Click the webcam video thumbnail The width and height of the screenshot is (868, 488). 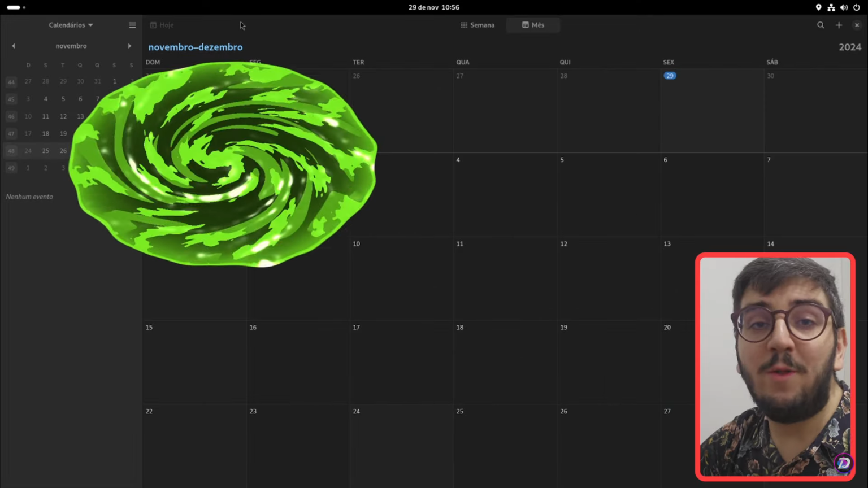tap(775, 367)
